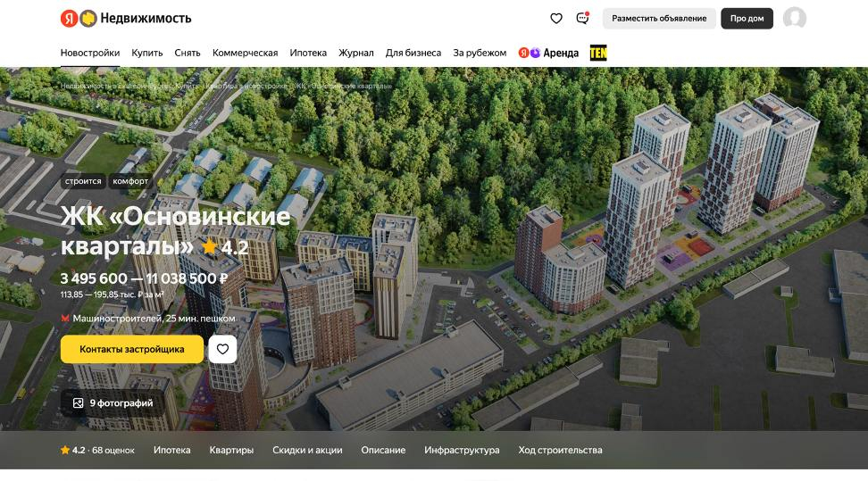Open the 9 фотографий gallery

pos(113,403)
